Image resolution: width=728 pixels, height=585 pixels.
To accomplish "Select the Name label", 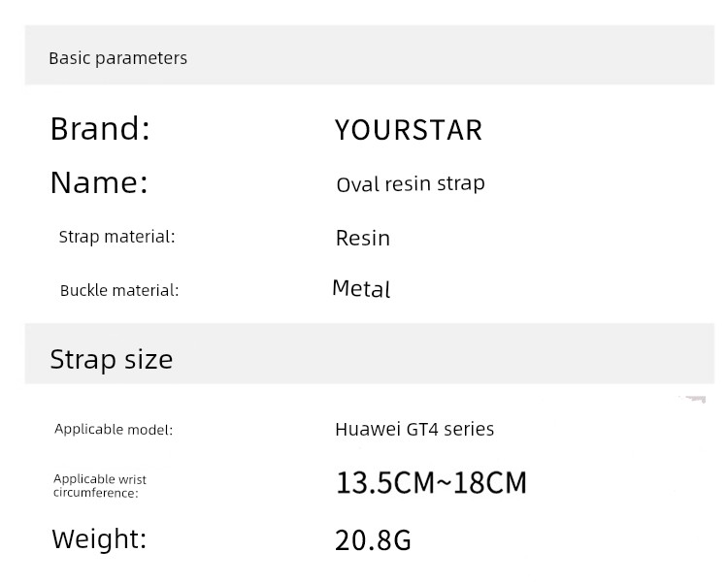I will (99, 182).
